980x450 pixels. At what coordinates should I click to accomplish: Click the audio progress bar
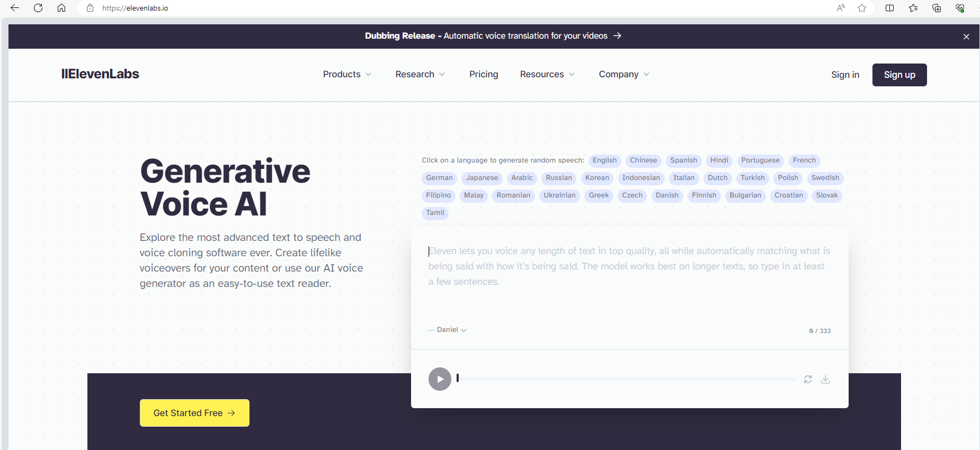626,379
